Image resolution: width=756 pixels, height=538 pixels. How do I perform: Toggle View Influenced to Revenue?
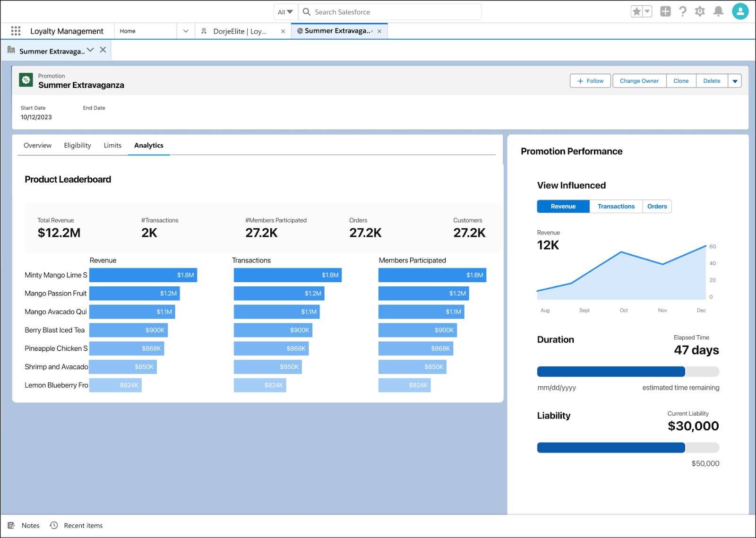click(x=563, y=207)
